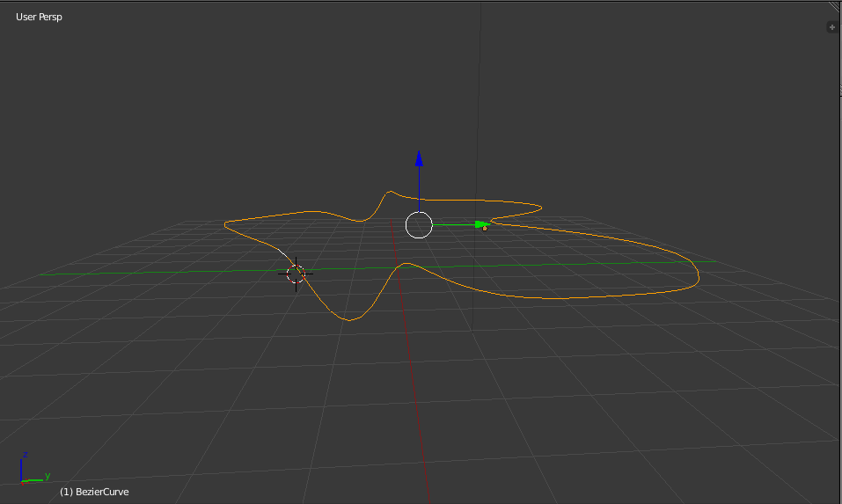
Task: Click the "User Persp" view label
Action: 39,17
